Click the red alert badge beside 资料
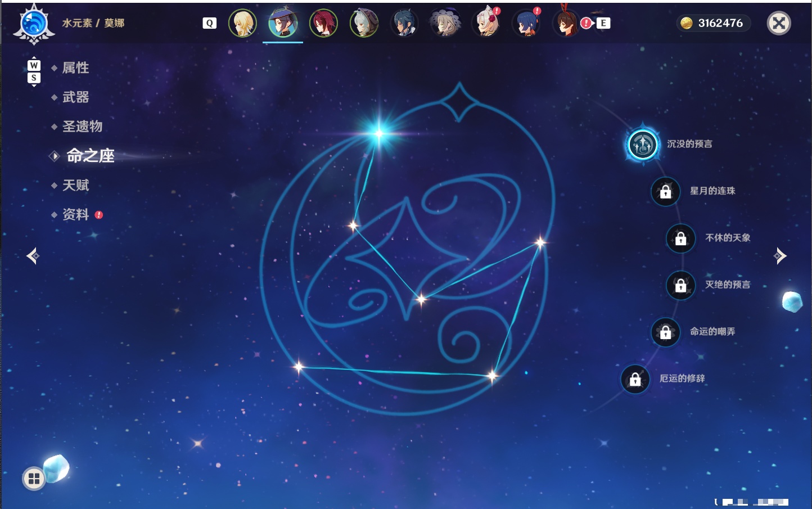The height and width of the screenshot is (509, 812). tap(99, 215)
